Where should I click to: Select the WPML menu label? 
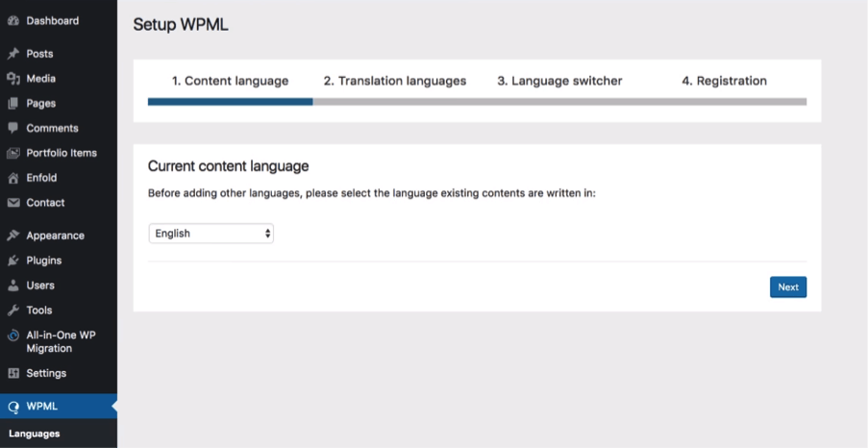pyautogui.click(x=42, y=407)
